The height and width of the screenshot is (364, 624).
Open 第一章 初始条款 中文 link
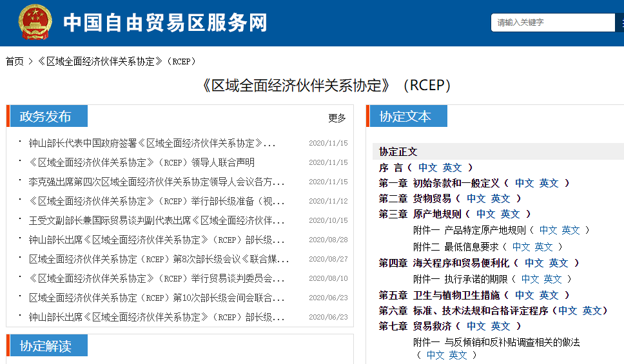click(525, 183)
